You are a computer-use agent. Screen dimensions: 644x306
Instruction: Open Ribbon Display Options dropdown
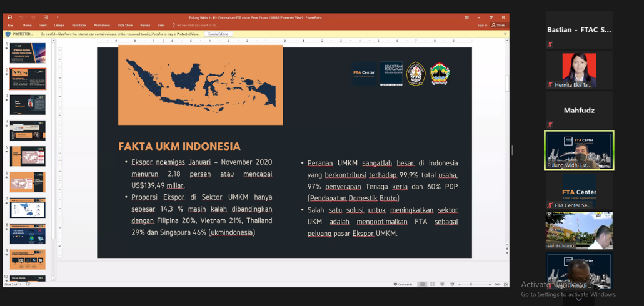click(x=468, y=17)
